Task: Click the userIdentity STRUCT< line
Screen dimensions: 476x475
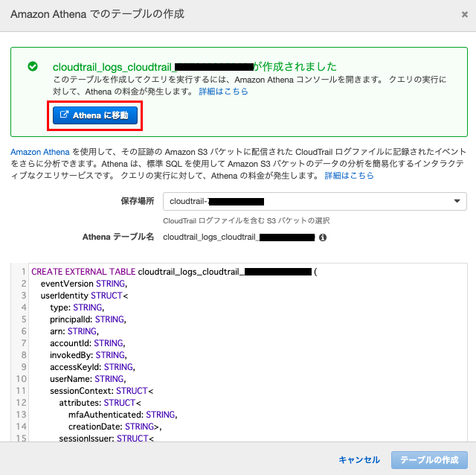Action: pyautogui.click(x=84, y=296)
